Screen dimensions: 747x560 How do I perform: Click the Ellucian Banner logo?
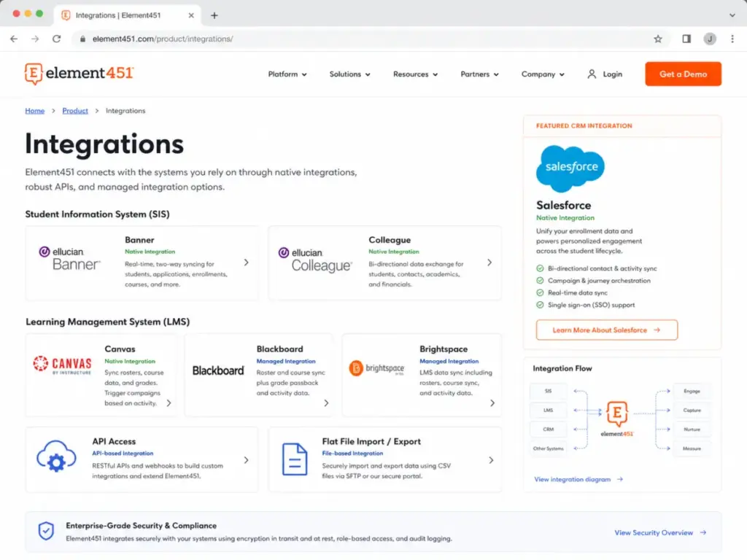(x=69, y=259)
